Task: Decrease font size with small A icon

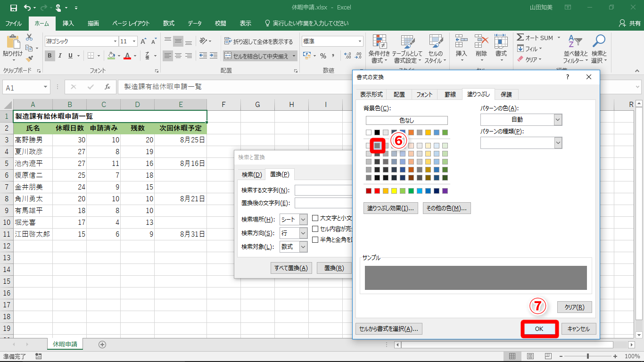Action: [x=154, y=41]
